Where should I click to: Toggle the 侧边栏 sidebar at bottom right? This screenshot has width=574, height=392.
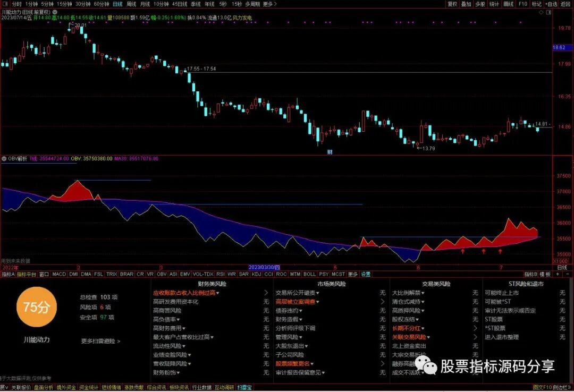[x=562, y=387]
